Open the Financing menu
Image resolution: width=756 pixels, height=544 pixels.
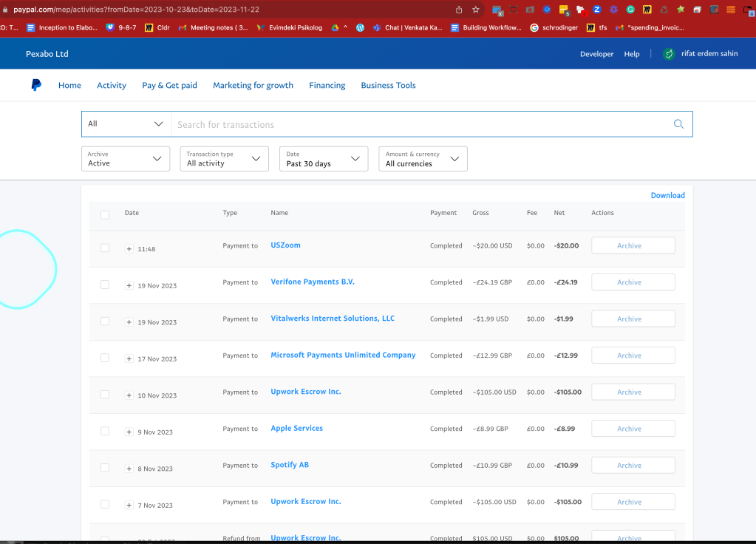coord(327,85)
